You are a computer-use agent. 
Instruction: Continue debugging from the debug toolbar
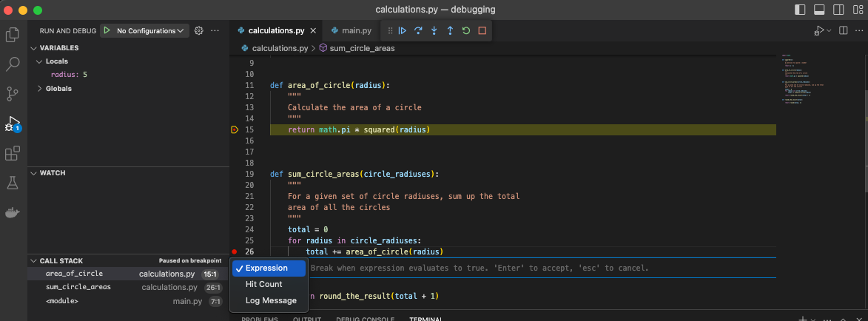coord(403,30)
